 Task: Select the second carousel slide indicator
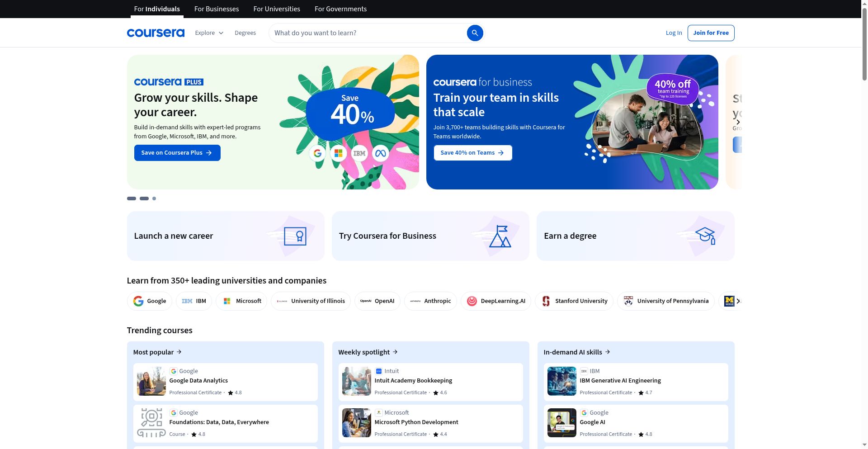coord(144,199)
